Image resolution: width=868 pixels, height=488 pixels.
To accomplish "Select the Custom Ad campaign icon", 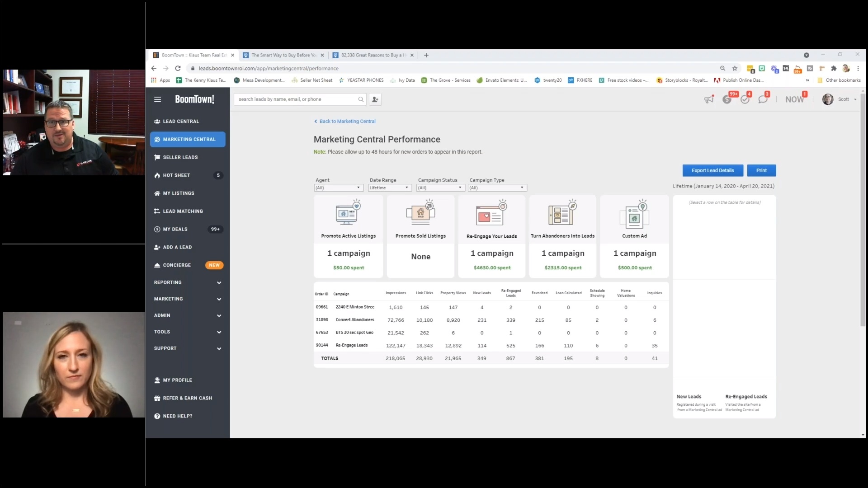I will [634, 215].
